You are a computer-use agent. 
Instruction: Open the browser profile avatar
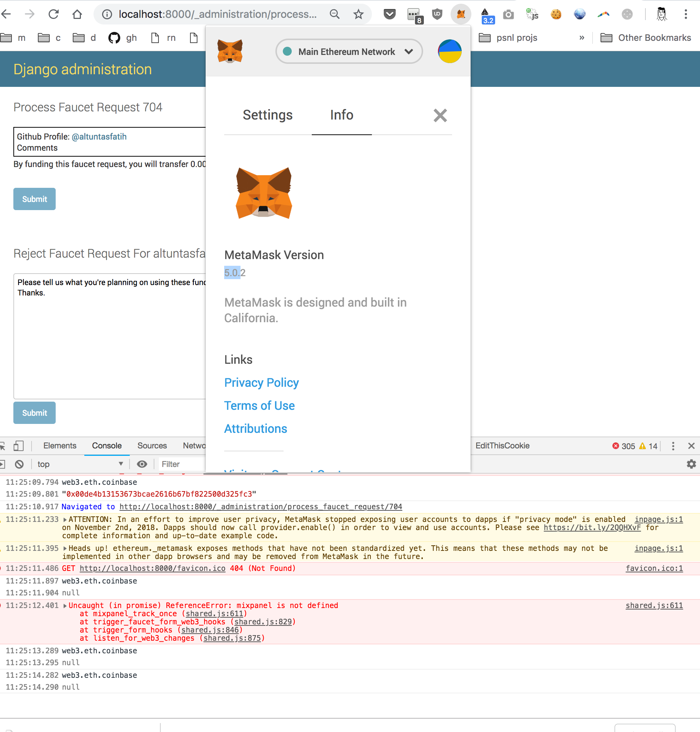tap(661, 14)
